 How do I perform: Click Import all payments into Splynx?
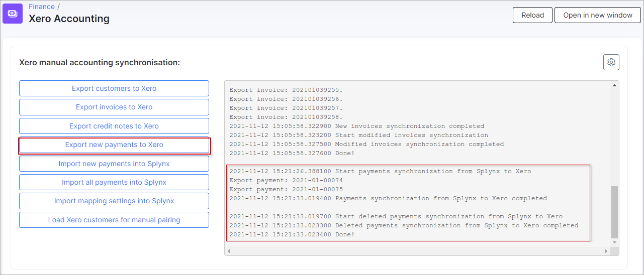pos(114,182)
